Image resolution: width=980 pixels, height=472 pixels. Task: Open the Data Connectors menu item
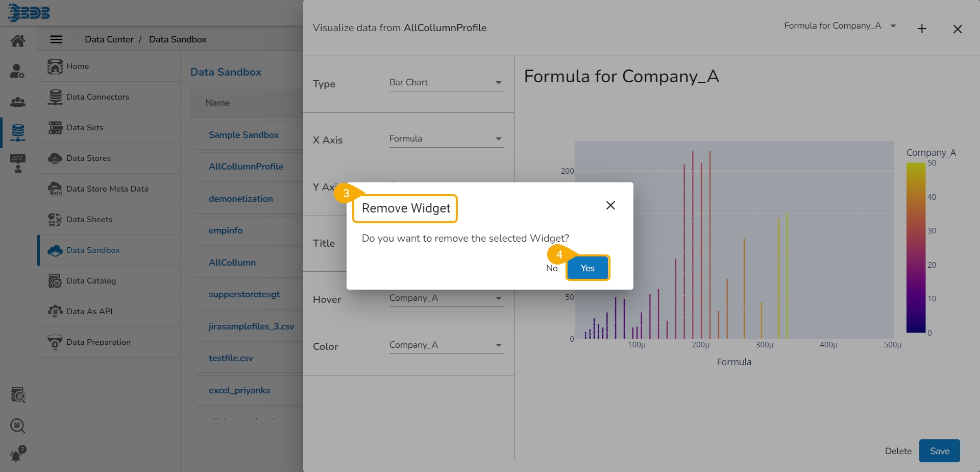(97, 97)
